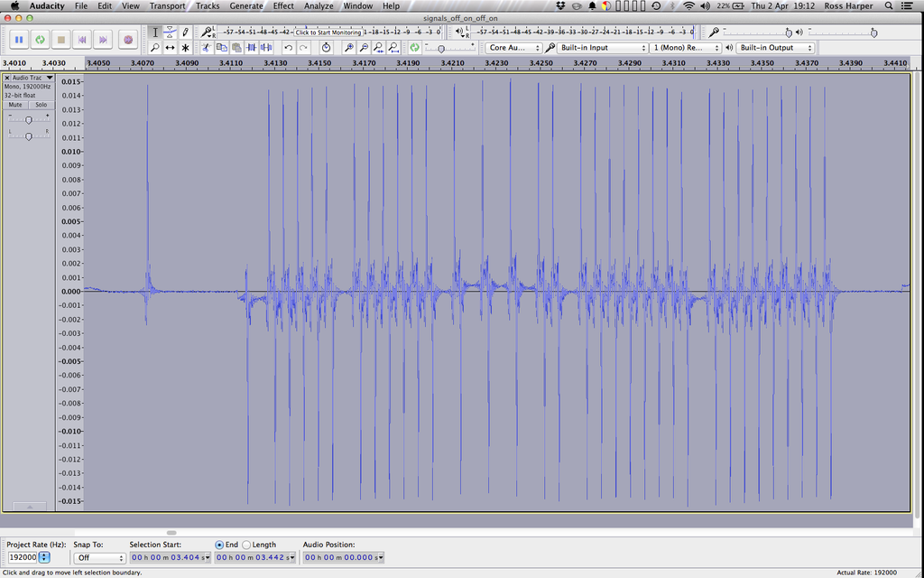Viewport: 924px width, 578px height.
Task: Click the Zoom In icon
Action: tap(349, 48)
